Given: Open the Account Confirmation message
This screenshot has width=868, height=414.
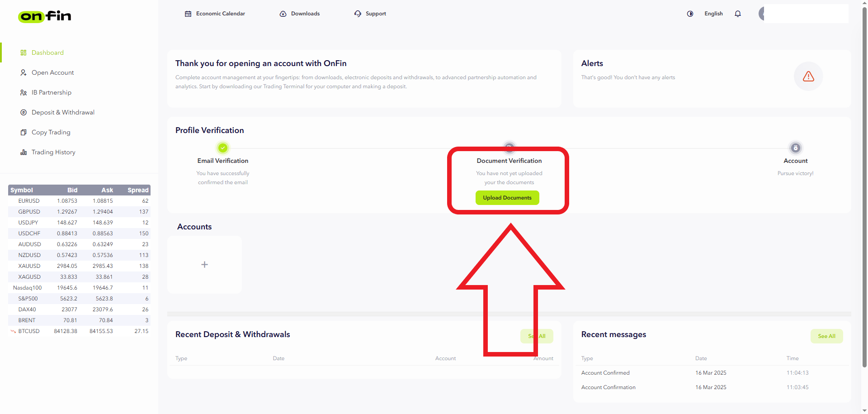Looking at the screenshot, I should (609, 387).
